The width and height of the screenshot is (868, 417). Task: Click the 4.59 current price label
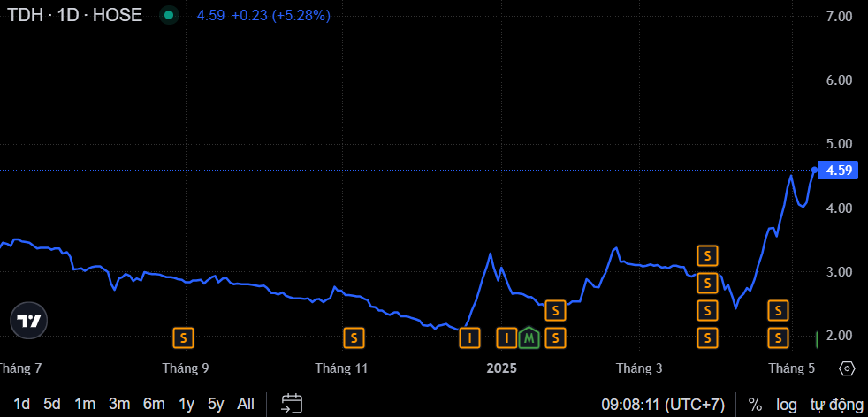838,171
